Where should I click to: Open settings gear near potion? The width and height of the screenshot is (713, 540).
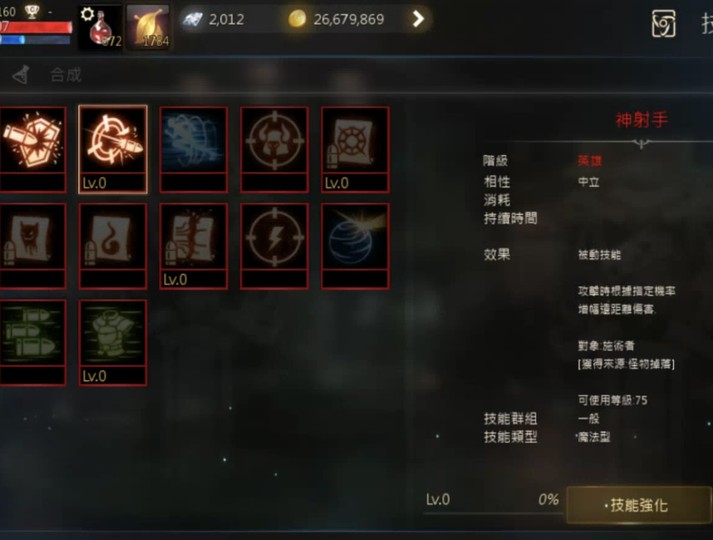87,14
